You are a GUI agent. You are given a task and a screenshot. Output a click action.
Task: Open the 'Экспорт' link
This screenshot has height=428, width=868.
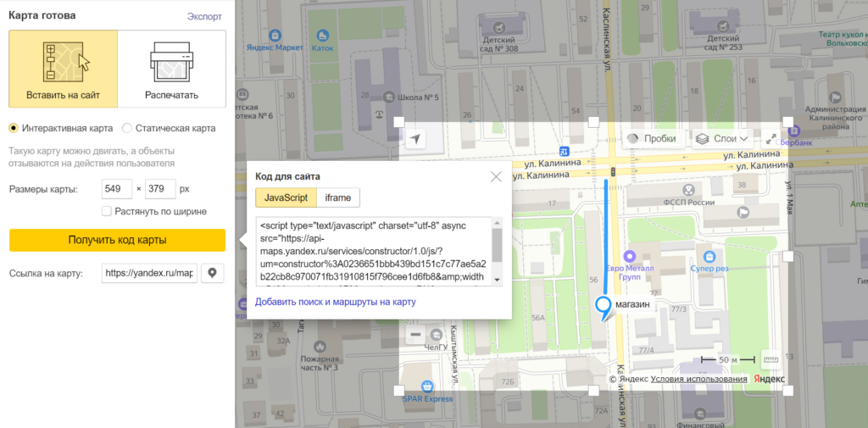204,17
